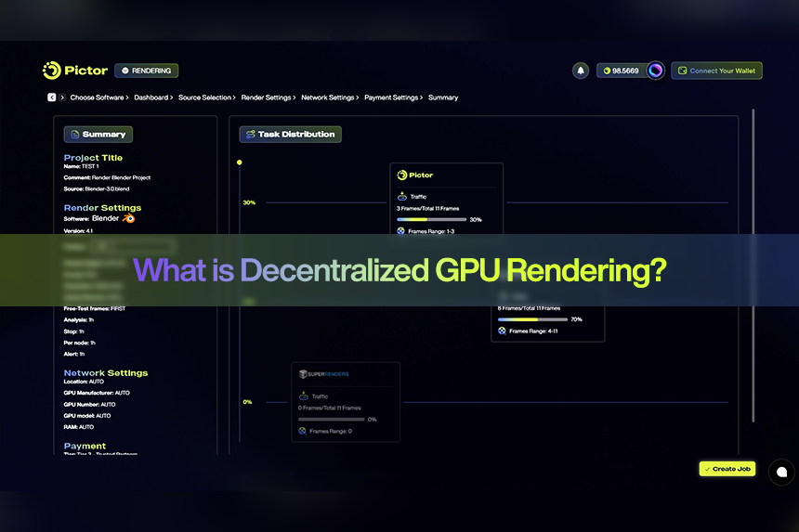
Task: Open Source Selection breadcrumb step
Action: [206, 97]
